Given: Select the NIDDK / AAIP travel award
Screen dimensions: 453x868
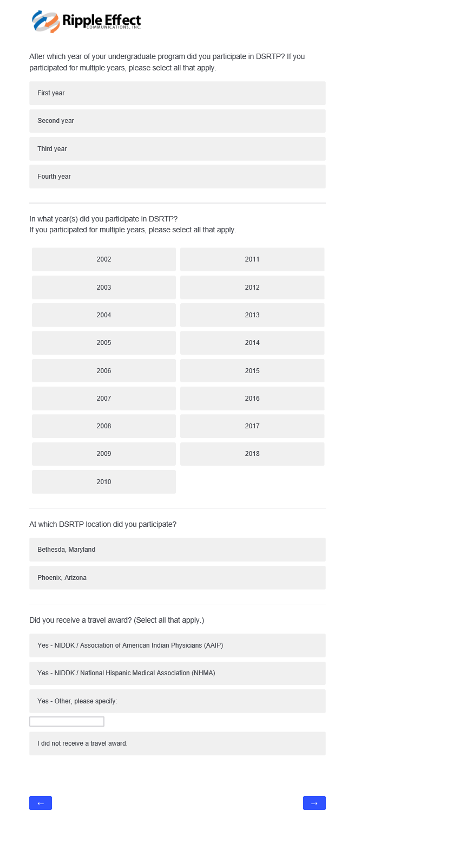Looking at the screenshot, I should pyautogui.click(x=178, y=645).
